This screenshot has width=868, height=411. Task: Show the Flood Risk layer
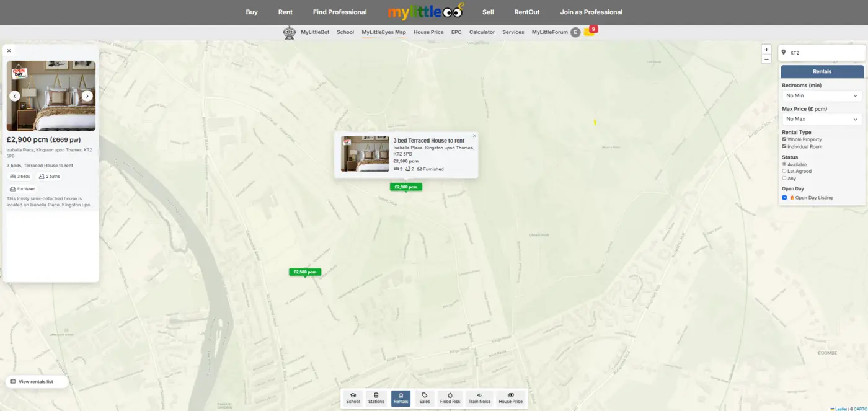(450, 398)
